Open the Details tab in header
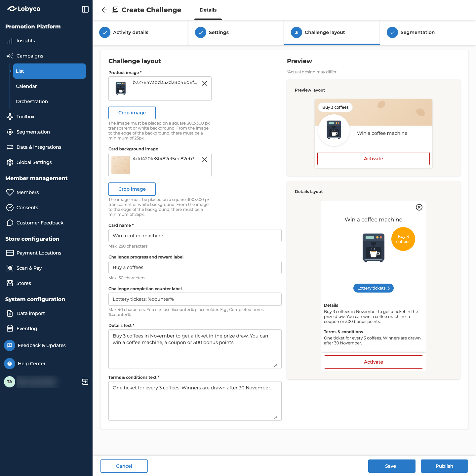476x476 pixels. click(x=208, y=10)
